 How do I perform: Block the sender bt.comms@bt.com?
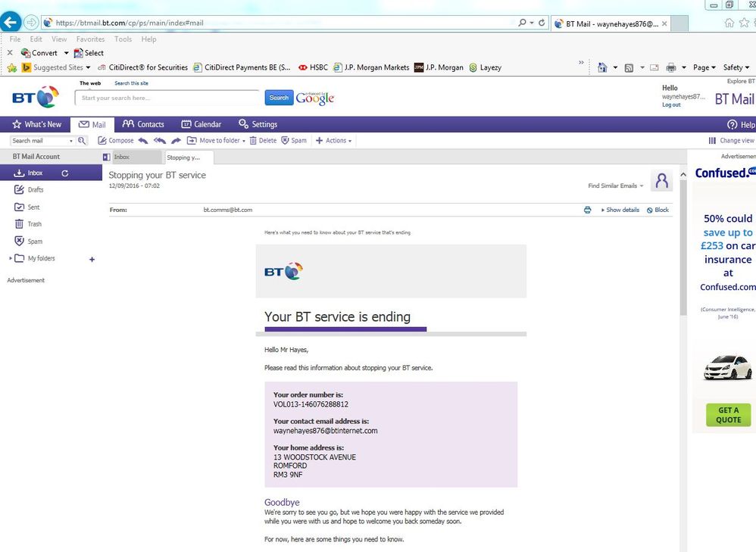click(658, 210)
